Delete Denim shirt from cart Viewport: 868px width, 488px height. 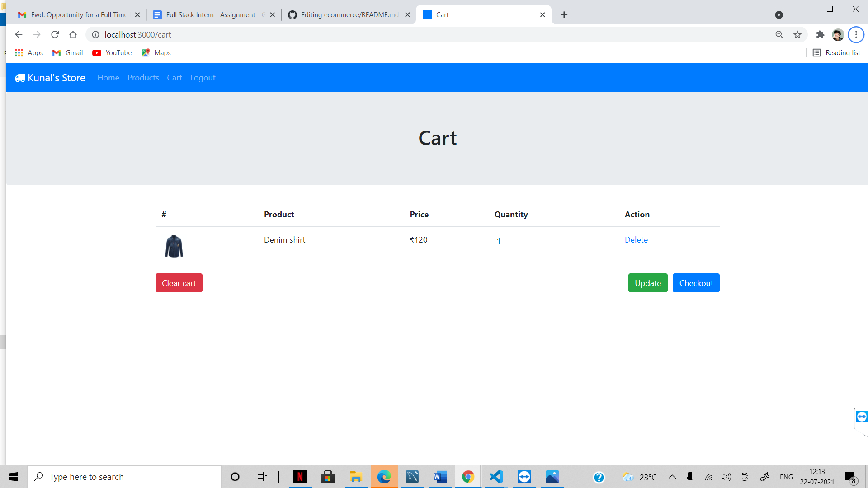[636, 240]
